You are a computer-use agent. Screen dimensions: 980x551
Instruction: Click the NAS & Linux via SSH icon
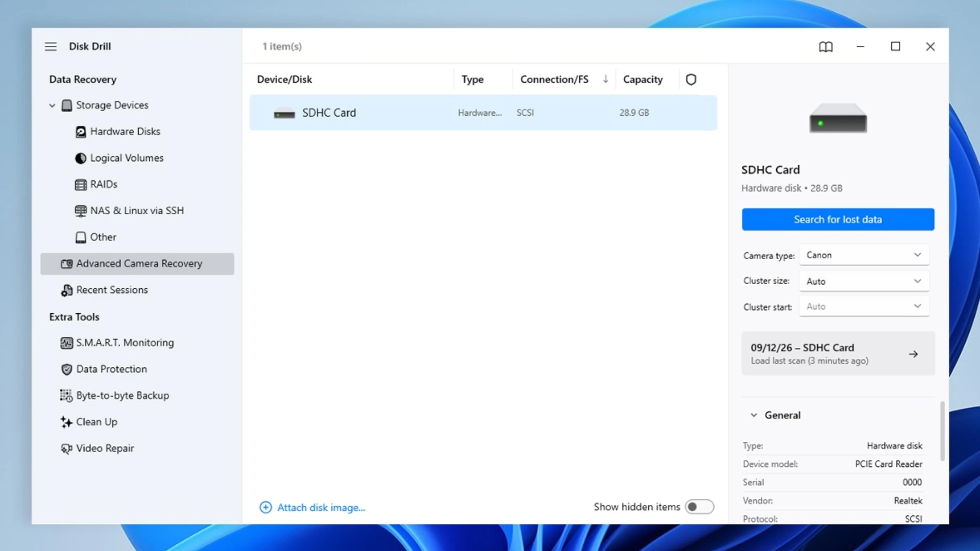81,211
